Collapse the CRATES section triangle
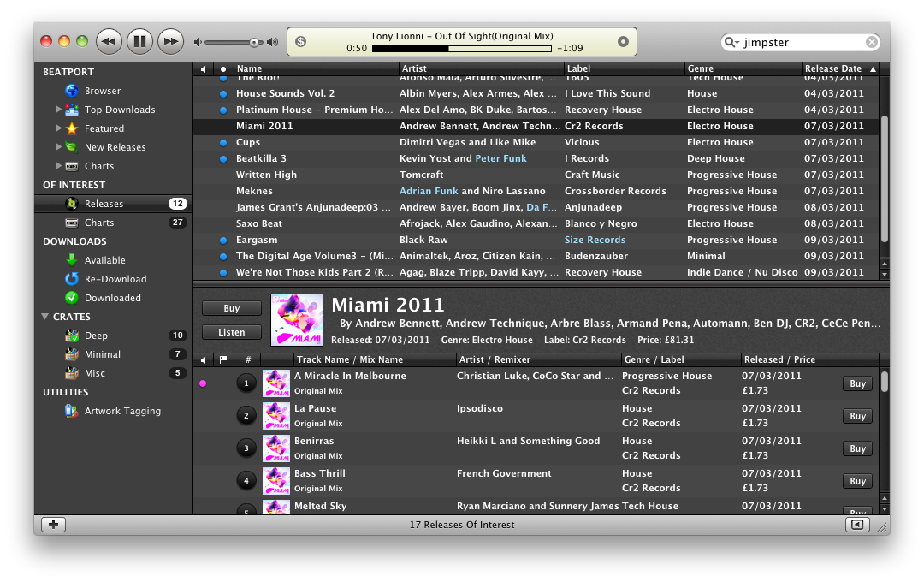 pyautogui.click(x=45, y=317)
